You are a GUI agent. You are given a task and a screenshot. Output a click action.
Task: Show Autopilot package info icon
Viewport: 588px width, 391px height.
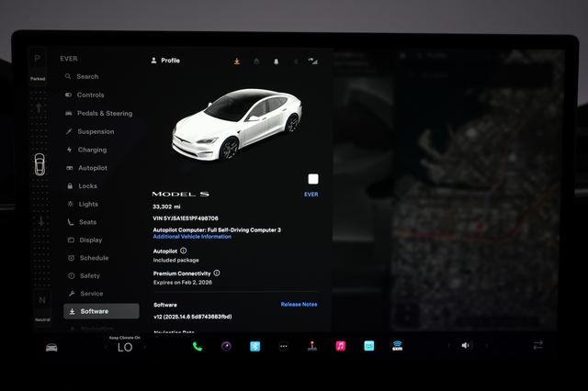pos(184,251)
